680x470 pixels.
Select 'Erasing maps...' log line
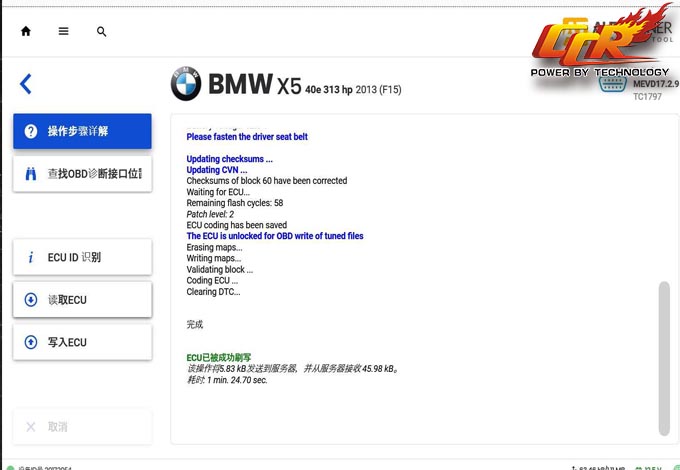click(214, 247)
